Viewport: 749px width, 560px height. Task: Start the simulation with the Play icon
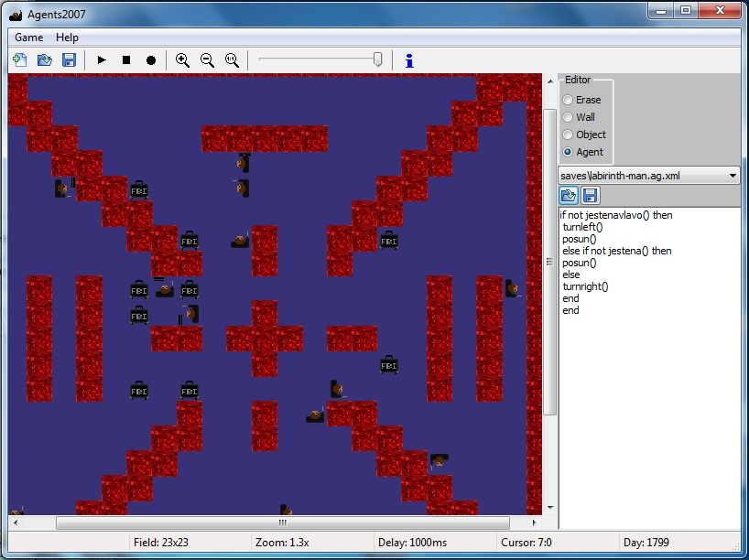[x=101, y=59]
